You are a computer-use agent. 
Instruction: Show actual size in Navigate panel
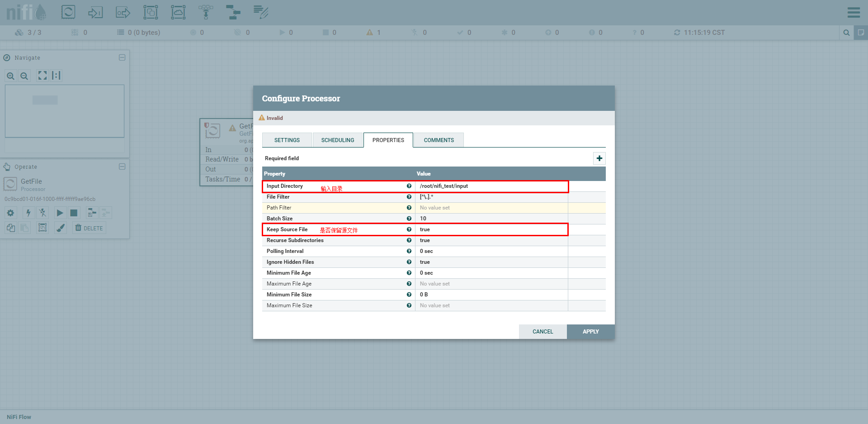(56, 76)
